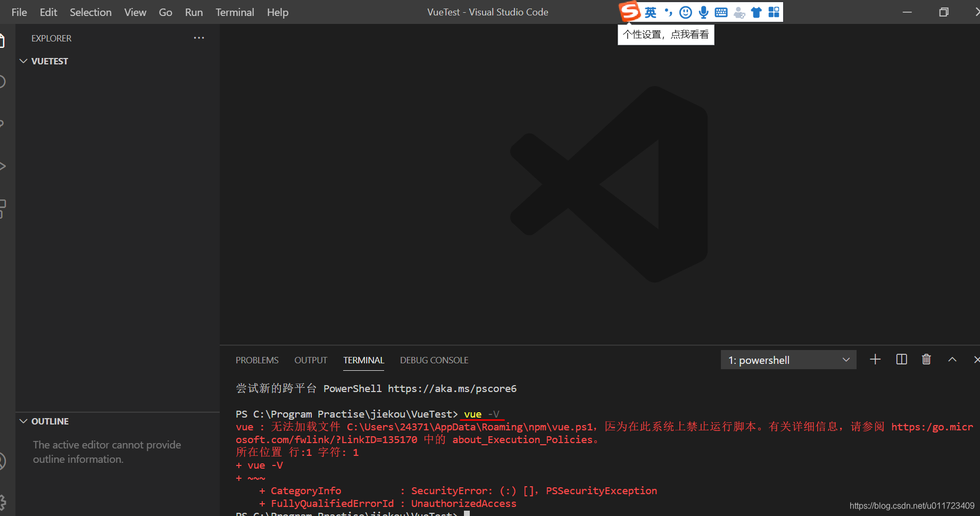Open the View menu
Image resolution: width=980 pixels, height=516 pixels.
(135, 12)
